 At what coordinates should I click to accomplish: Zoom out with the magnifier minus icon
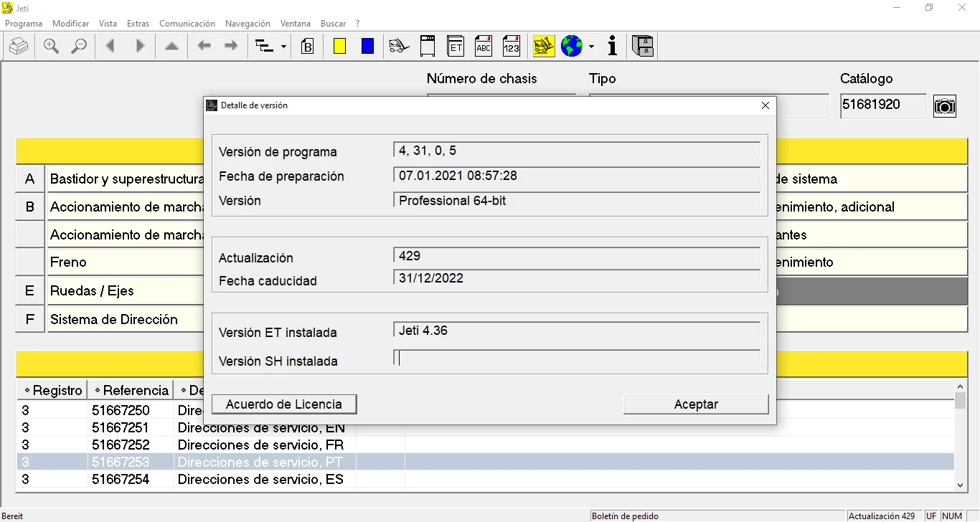78,47
